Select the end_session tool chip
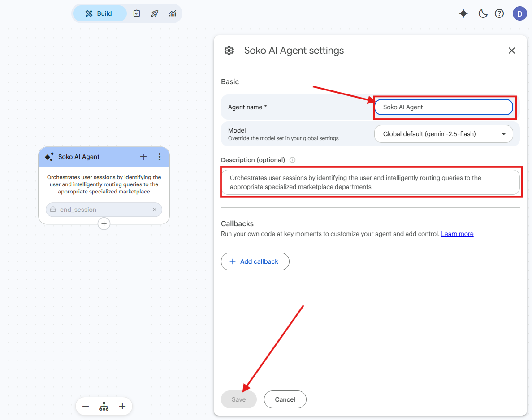The height and width of the screenshot is (420, 532). 104,210
